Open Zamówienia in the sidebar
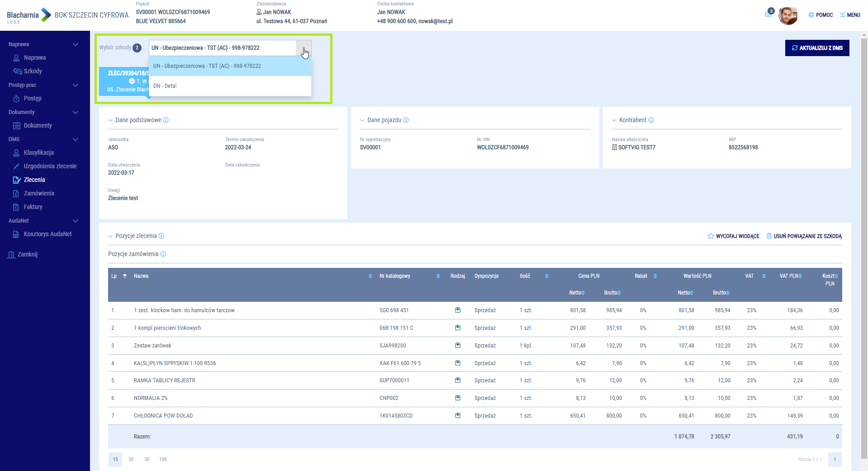 [39, 193]
